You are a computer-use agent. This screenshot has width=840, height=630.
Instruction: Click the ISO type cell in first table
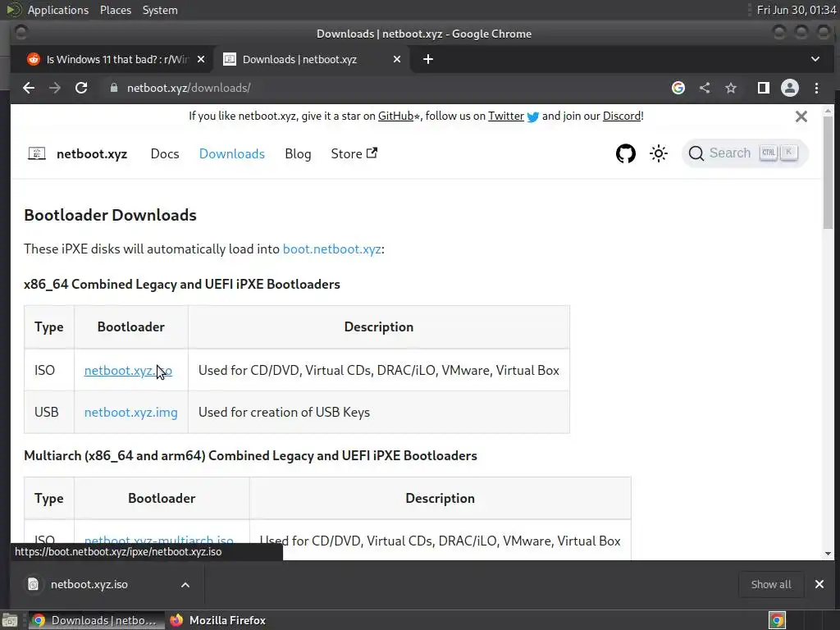[x=49, y=370]
